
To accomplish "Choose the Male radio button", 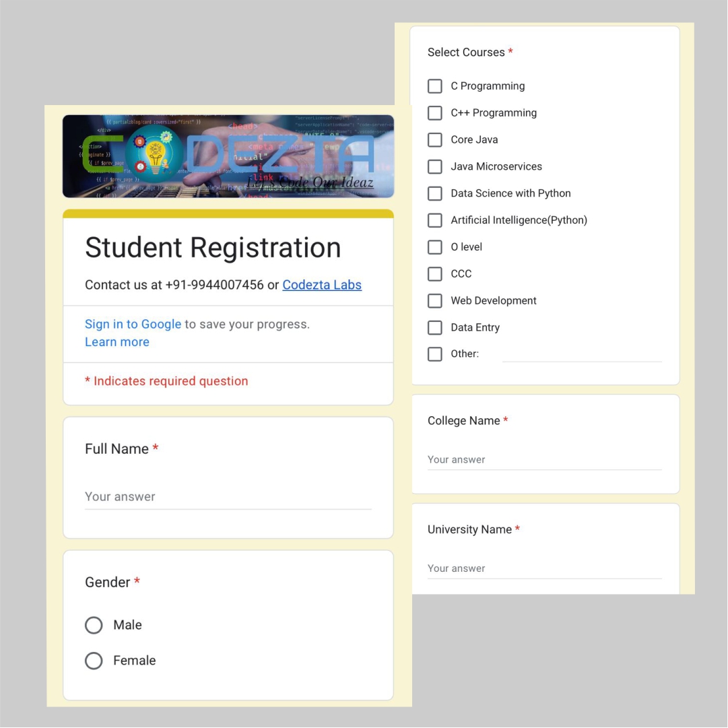I will point(94,626).
